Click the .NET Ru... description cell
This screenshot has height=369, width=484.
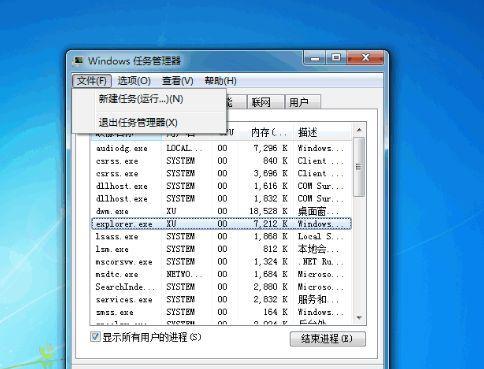coord(320,262)
